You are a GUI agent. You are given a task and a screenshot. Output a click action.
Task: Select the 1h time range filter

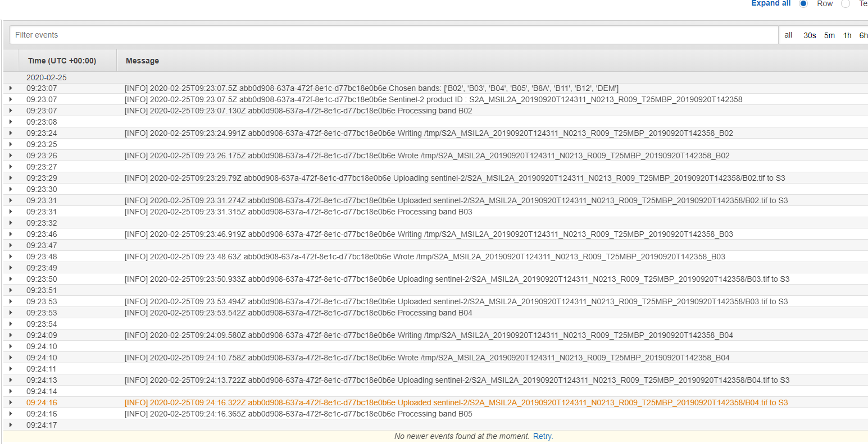(x=847, y=35)
